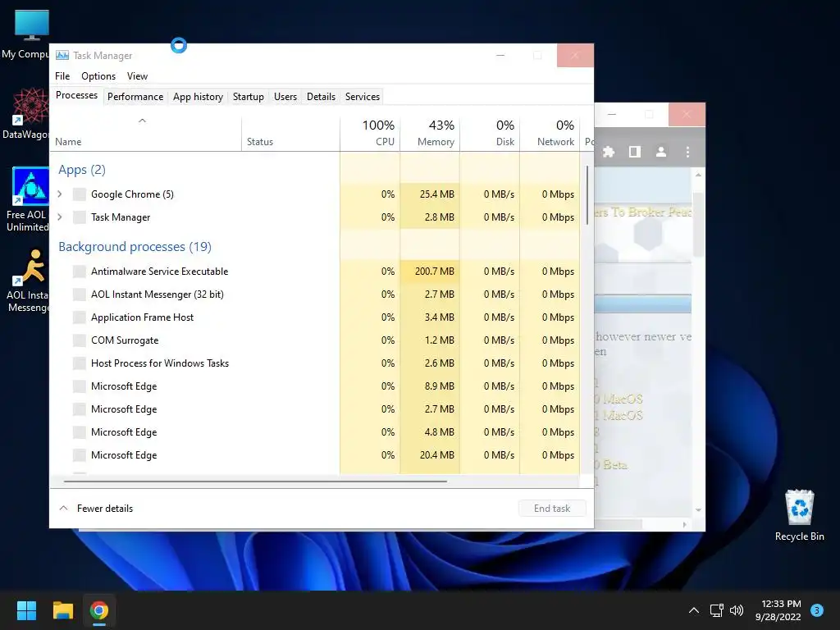Select the Microsoft Edge row using 4.8 MB
This screenshot has width=840, height=630.
315,432
